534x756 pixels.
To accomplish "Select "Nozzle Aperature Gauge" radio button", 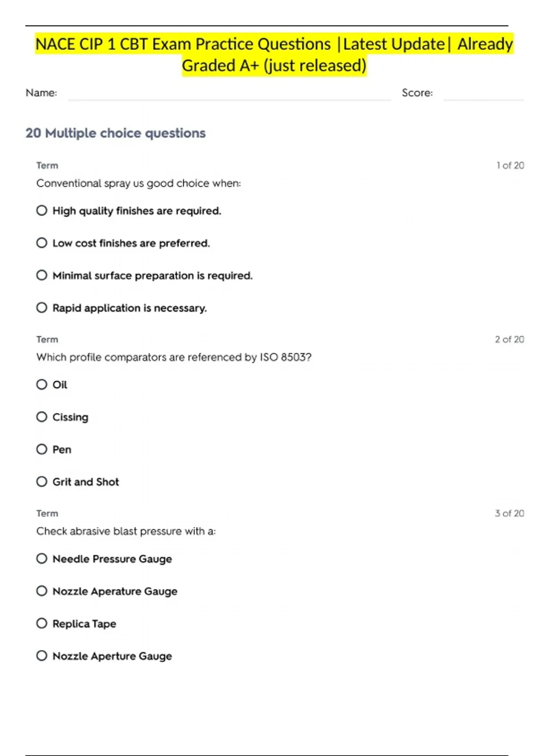I will [42, 591].
